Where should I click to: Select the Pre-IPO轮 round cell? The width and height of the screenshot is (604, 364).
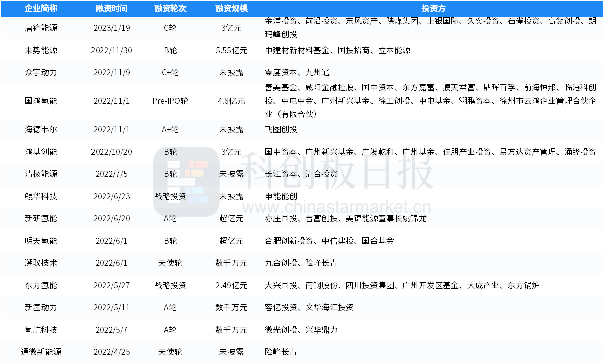[170, 101]
